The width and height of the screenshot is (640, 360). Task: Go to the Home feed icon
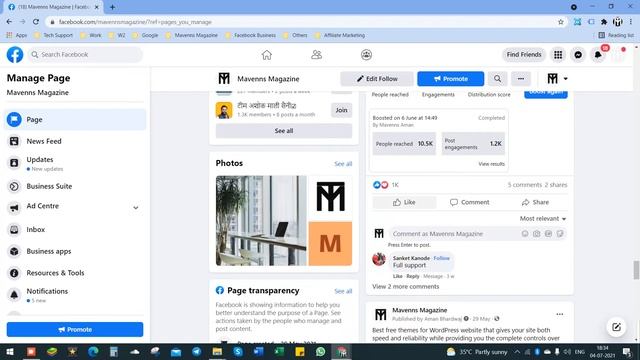coord(267,55)
